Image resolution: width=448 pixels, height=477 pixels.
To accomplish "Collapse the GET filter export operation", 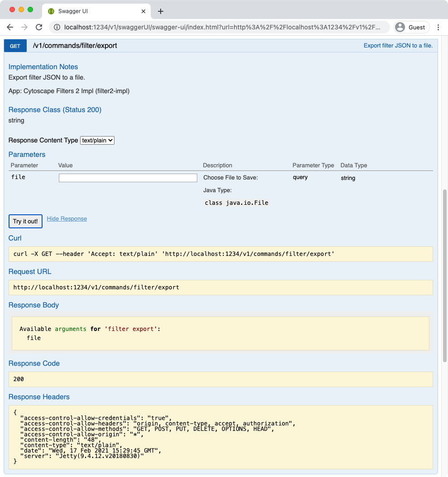I will (15, 46).
